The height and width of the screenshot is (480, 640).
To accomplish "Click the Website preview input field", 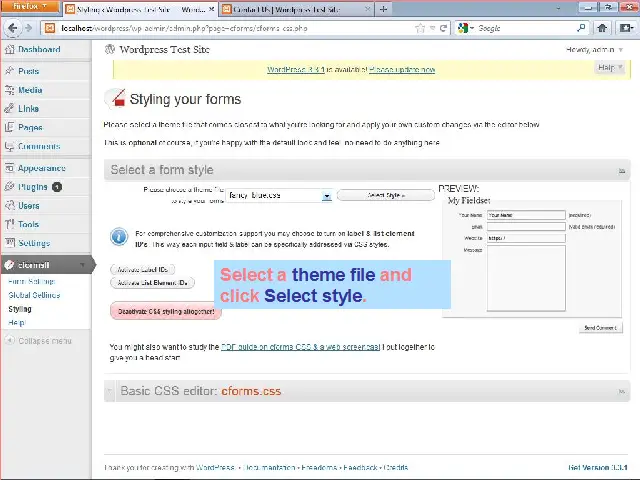I will (x=526, y=238).
